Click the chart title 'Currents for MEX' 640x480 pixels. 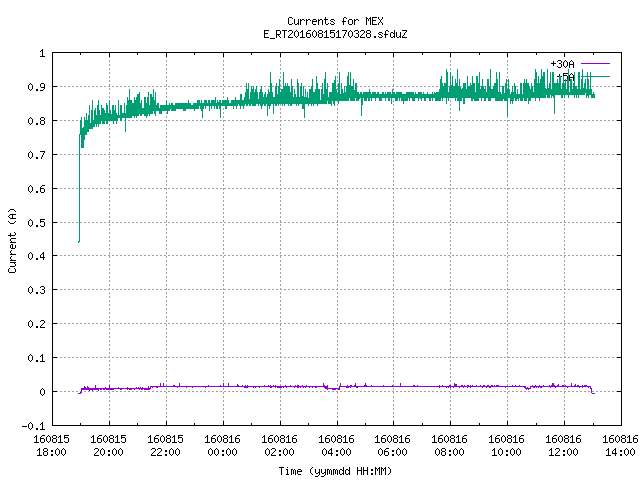[x=335, y=21]
